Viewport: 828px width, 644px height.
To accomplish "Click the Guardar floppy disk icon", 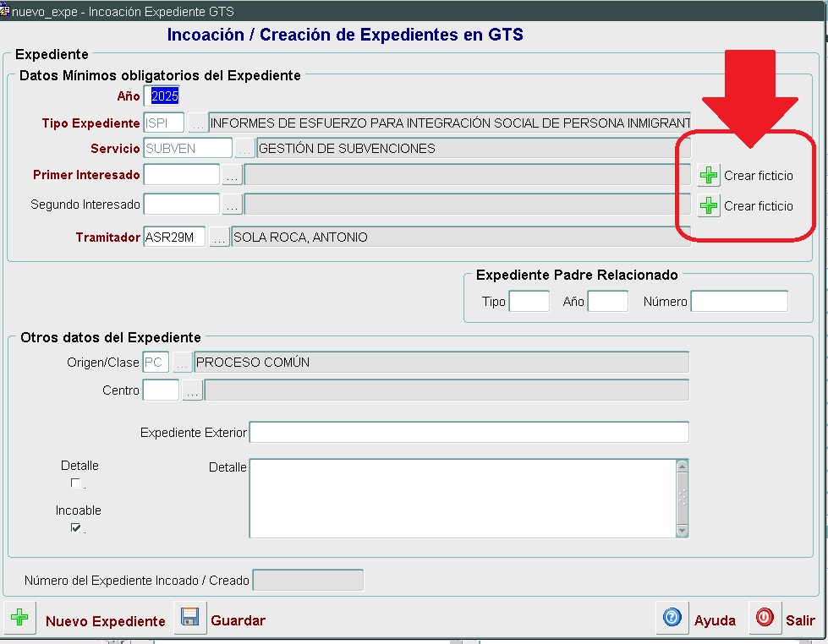I will [x=190, y=619].
